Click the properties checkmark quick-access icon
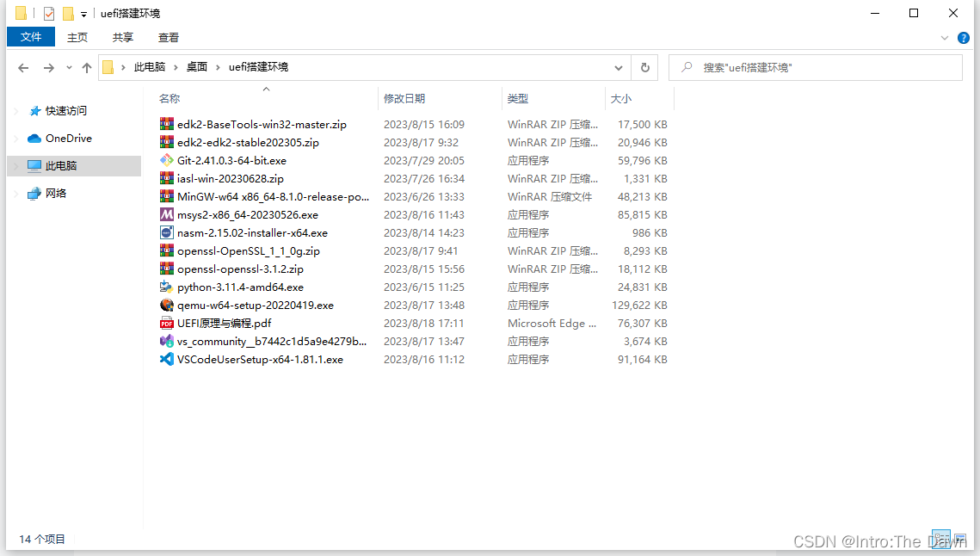 tap(49, 13)
